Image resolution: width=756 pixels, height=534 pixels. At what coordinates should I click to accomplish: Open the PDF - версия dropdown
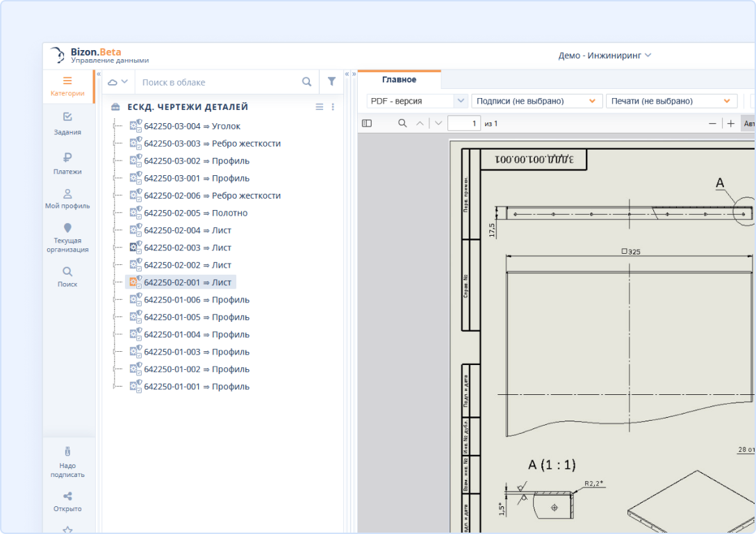tap(417, 101)
